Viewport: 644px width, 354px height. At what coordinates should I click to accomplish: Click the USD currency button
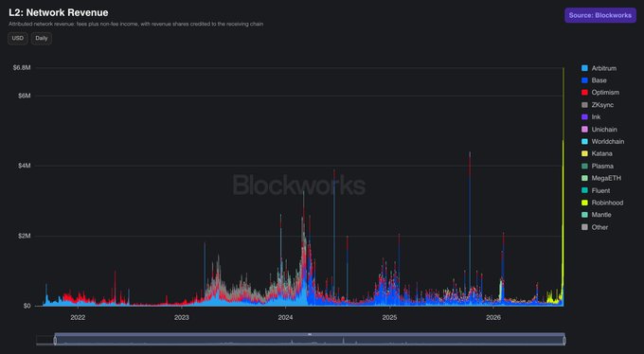(x=18, y=38)
